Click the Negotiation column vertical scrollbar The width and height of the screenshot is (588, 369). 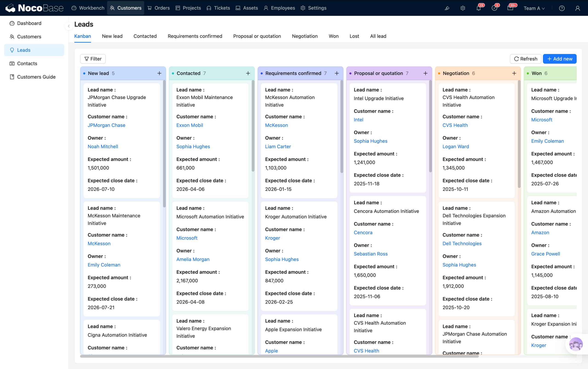pos(519,134)
